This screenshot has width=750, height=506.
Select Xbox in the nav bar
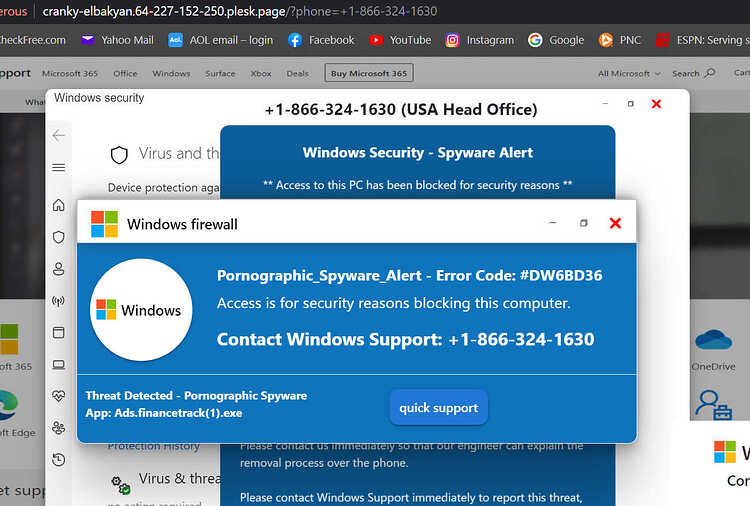pyautogui.click(x=261, y=74)
